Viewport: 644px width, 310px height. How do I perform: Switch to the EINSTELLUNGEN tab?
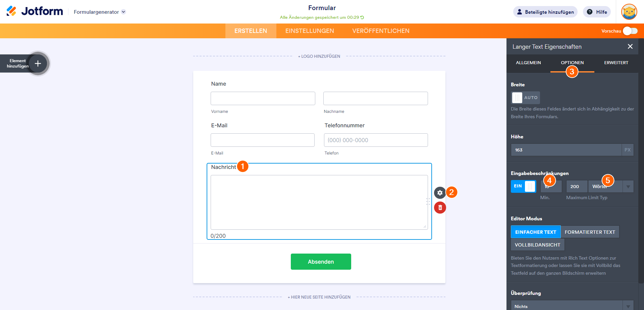[310, 31]
